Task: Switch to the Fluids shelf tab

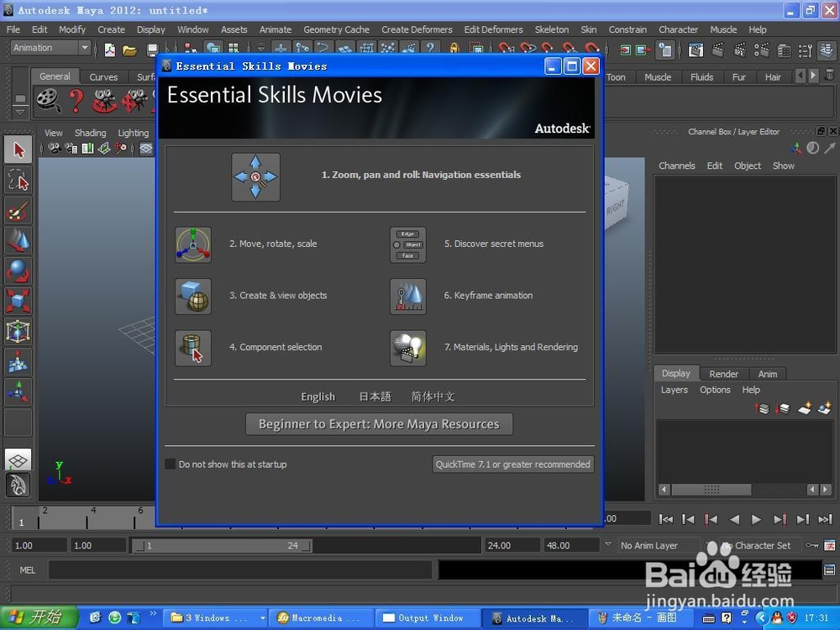Action: click(x=701, y=77)
